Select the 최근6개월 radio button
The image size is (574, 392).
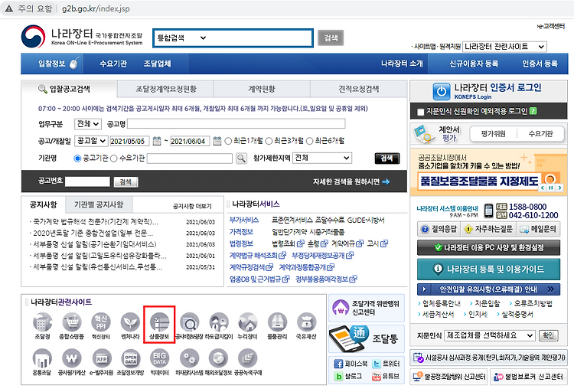point(309,141)
